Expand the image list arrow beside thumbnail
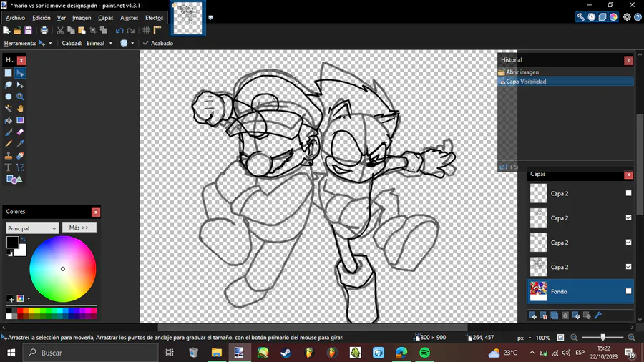 coord(210,18)
